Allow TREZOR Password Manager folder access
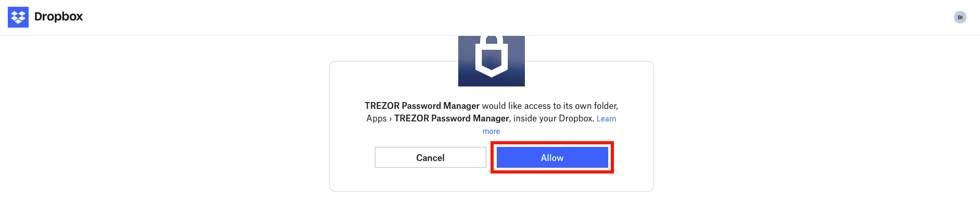 click(x=552, y=157)
